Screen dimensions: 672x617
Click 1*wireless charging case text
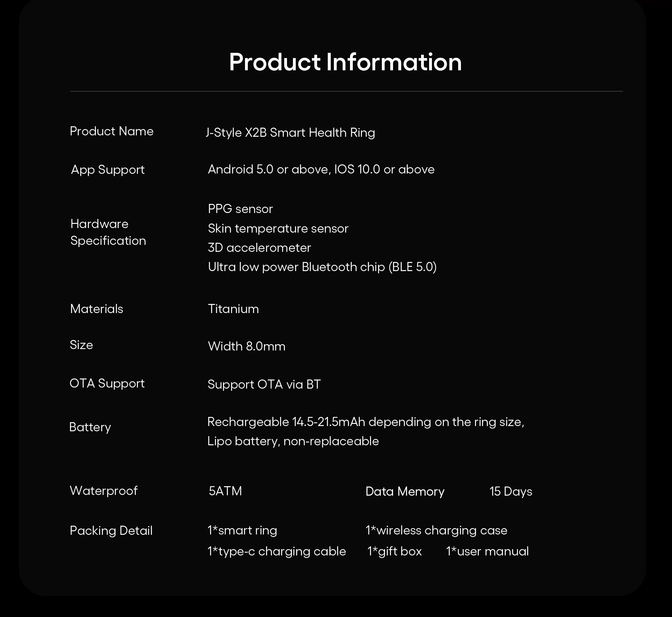click(436, 530)
